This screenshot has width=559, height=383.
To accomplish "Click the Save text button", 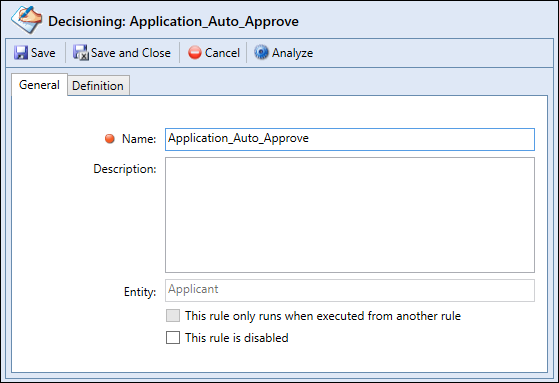I will [x=43, y=53].
